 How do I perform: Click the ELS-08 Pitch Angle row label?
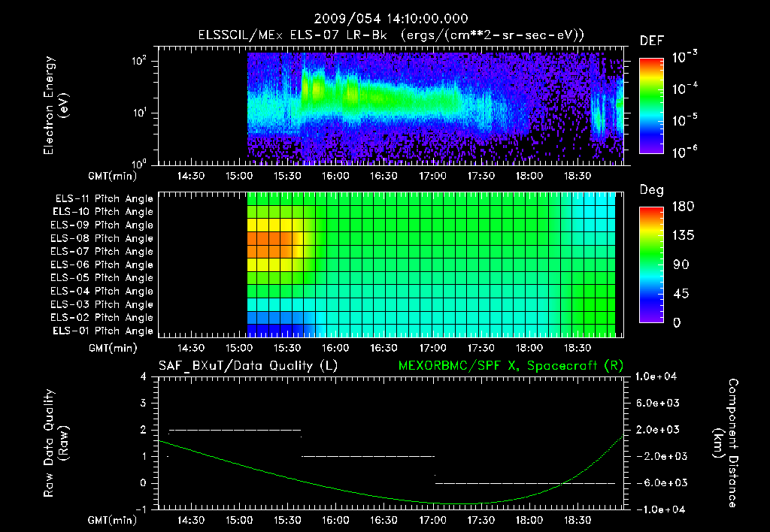102,238
